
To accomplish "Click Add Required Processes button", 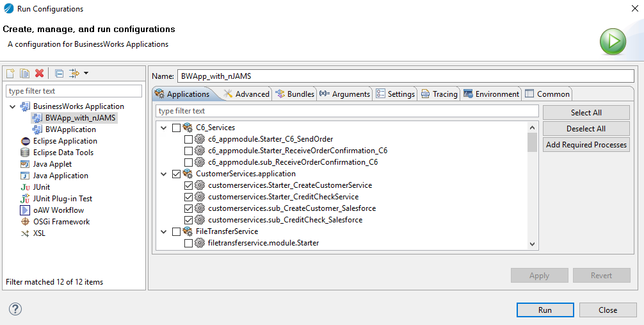I will pyautogui.click(x=586, y=145).
